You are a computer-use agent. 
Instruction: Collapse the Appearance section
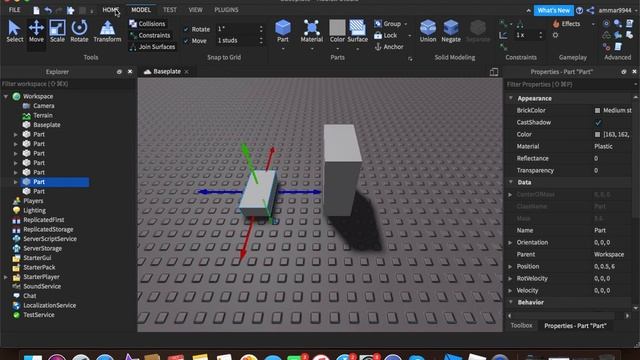(x=511, y=98)
